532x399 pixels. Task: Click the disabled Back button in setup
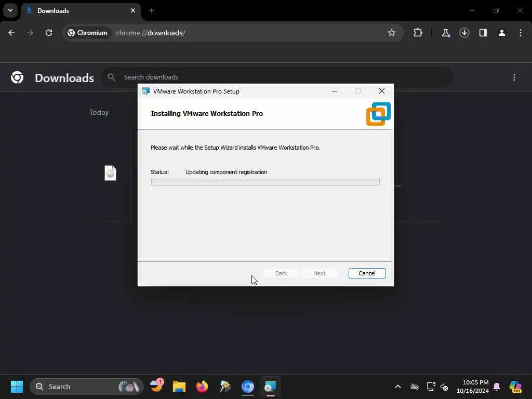tap(281, 273)
